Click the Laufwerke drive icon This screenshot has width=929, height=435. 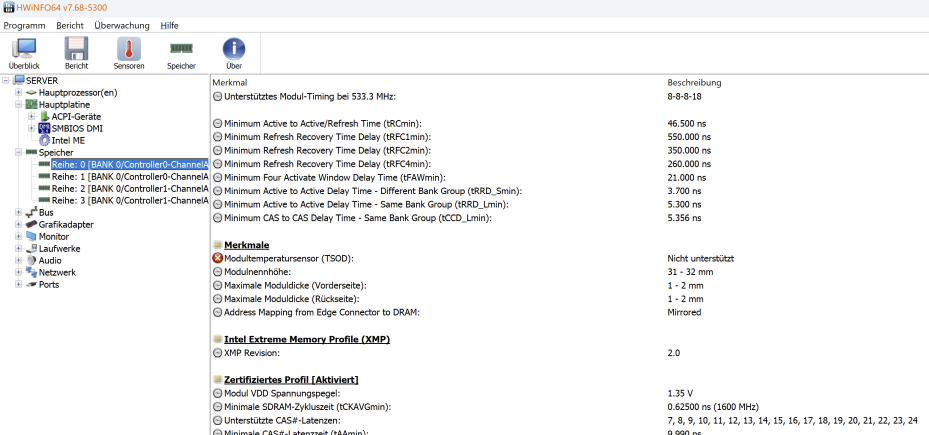(x=32, y=248)
